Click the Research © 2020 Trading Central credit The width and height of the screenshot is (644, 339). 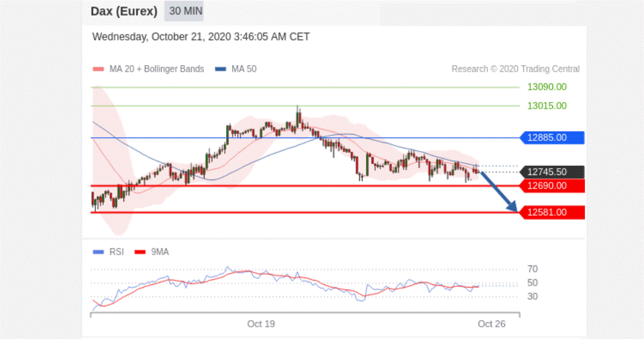click(515, 69)
